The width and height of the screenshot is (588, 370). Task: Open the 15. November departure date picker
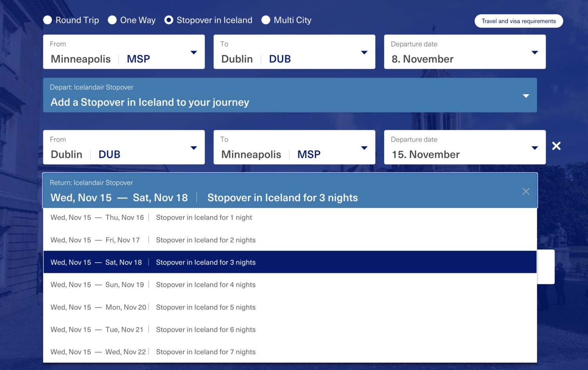465,147
